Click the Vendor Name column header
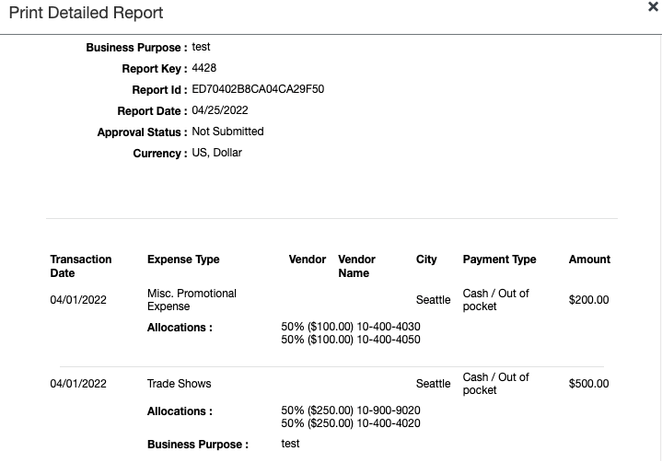 pos(357,266)
